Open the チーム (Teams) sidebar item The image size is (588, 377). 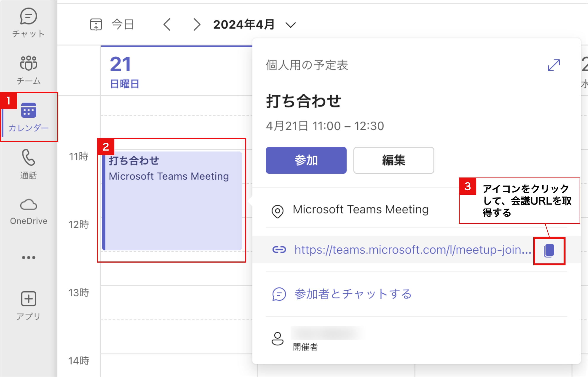(29, 70)
